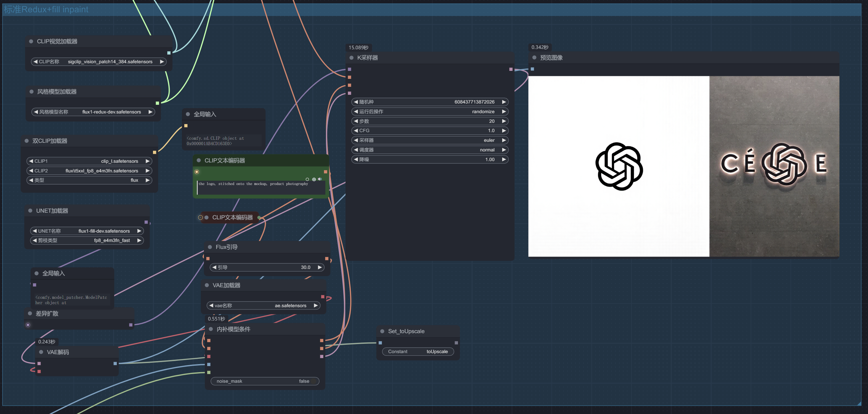
Task: Collapse the Flux引导 node via its title dot
Action: point(210,247)
